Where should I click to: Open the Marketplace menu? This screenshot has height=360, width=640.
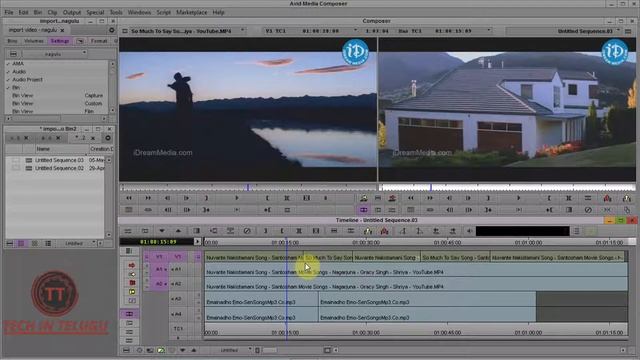pyautogui.click(x=191, y=13)
